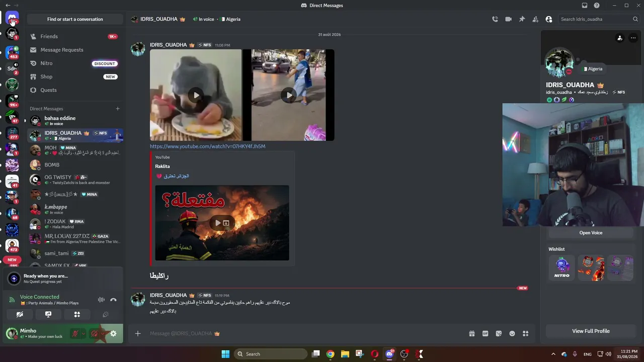The image size is (644, 362).
Task: Add friends to this DM
Action: [x=535, y=19]
